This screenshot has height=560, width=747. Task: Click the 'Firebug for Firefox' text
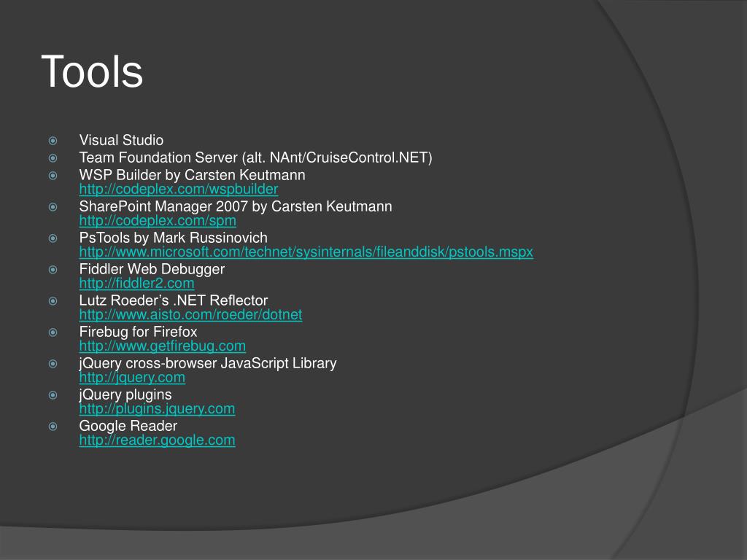138,332
